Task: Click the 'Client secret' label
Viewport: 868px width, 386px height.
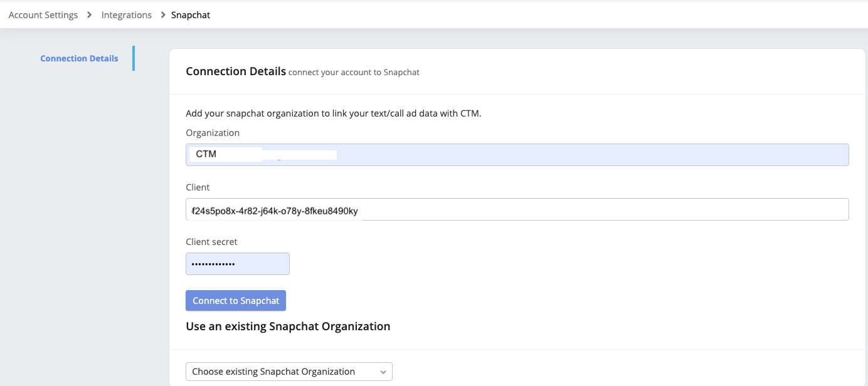Action: [212, 242]
